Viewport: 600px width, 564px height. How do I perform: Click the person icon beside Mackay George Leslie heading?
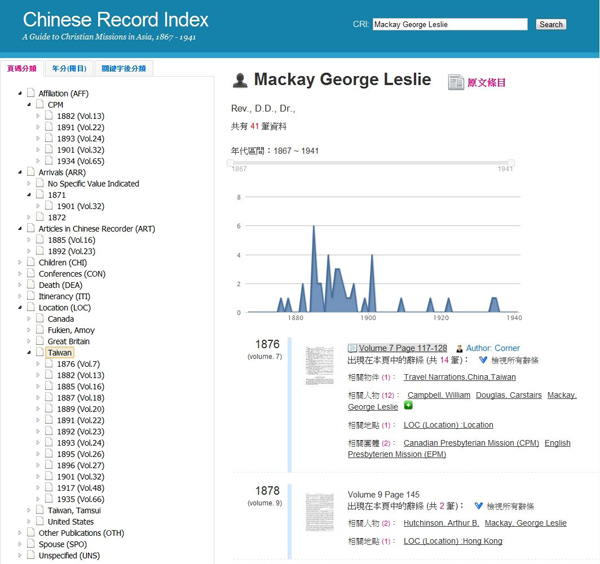click(240, 80)
